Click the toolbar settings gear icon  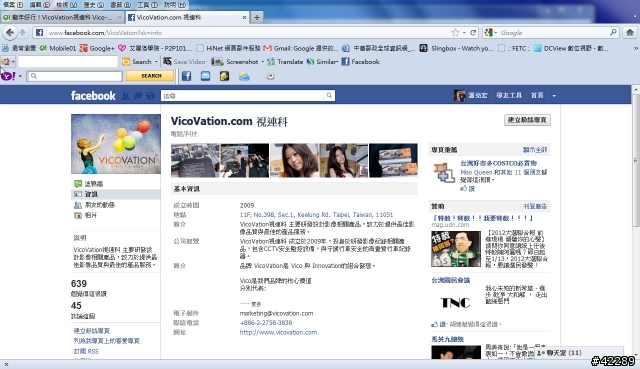270,76
